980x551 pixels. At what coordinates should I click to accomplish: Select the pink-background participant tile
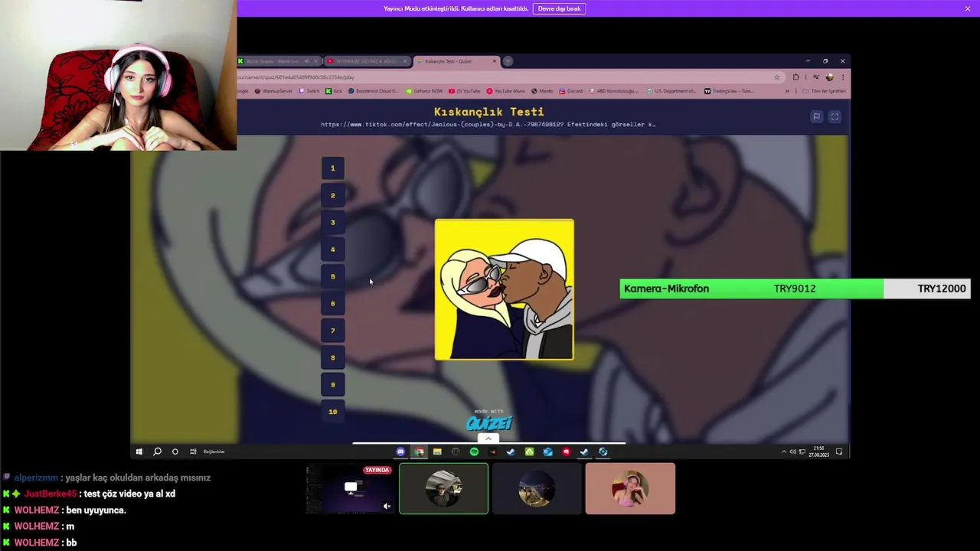click(630, 488)
